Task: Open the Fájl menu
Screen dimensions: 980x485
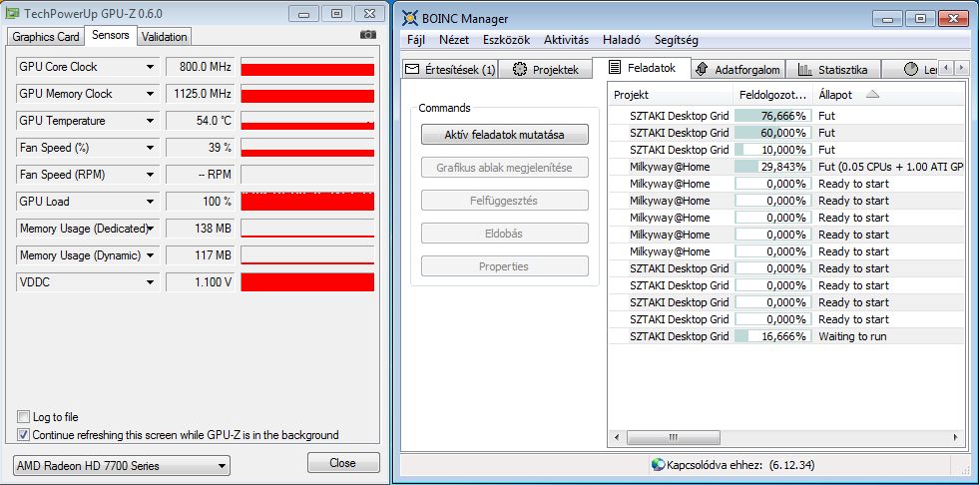Action: (x=415, y=40)
